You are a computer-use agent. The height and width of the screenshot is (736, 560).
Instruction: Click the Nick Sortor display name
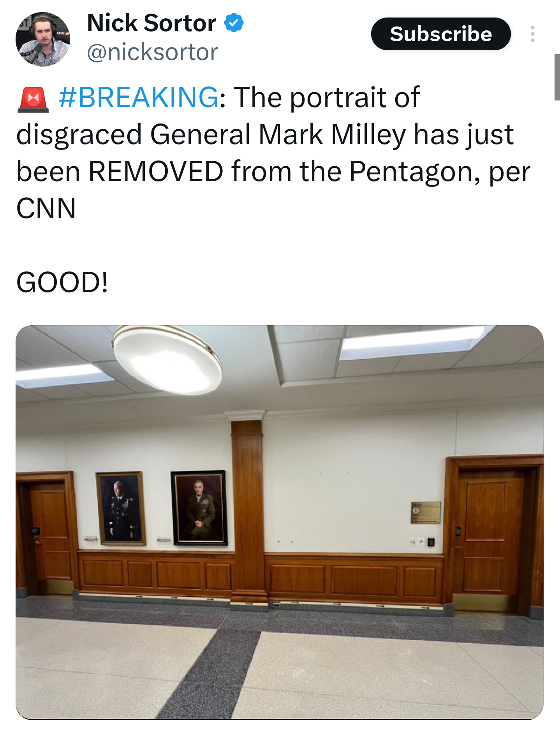(x=151, y=23)
